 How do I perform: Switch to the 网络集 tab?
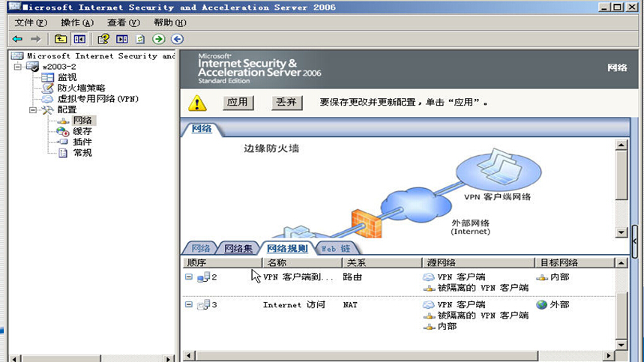238,248
